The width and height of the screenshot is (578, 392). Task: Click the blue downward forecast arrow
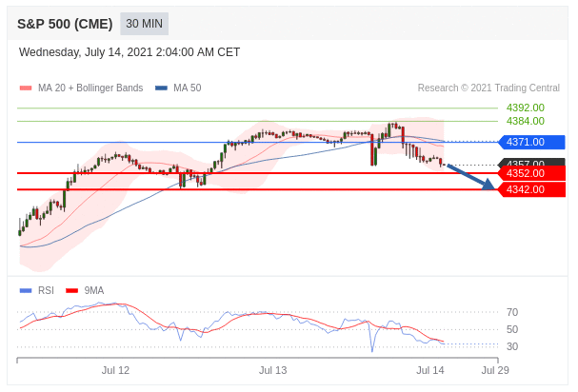click(471, 177)
